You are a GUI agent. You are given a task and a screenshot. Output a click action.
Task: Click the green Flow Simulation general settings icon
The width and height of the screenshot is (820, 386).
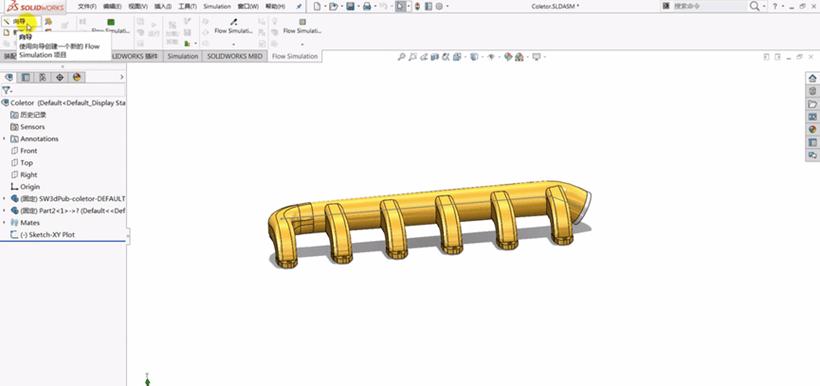pos(110,22)
